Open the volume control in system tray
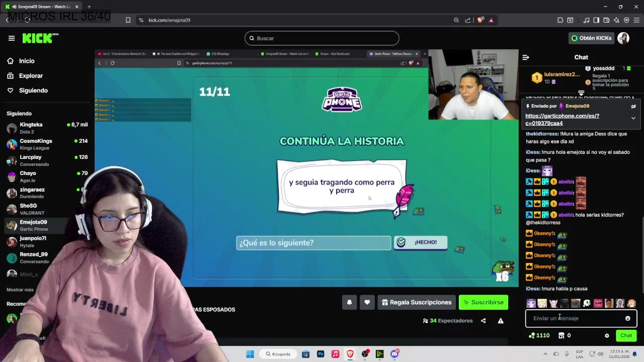This screenshot has height=362, width=644. point(601,354)
